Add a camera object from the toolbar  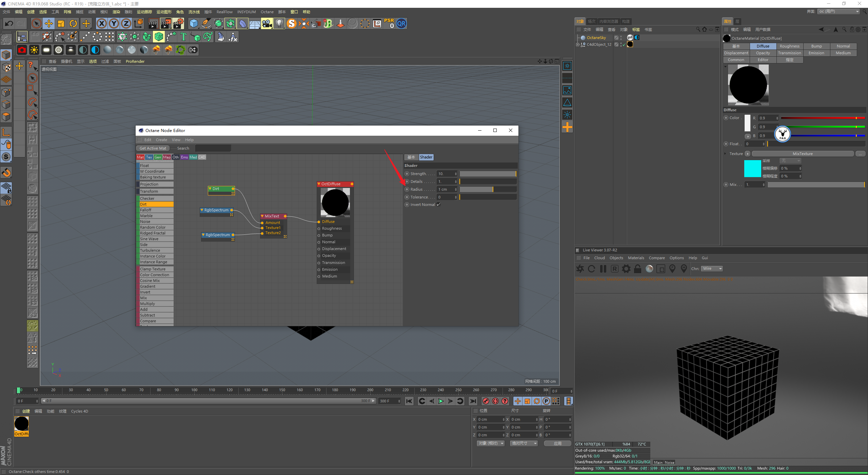tap(267, 23)
